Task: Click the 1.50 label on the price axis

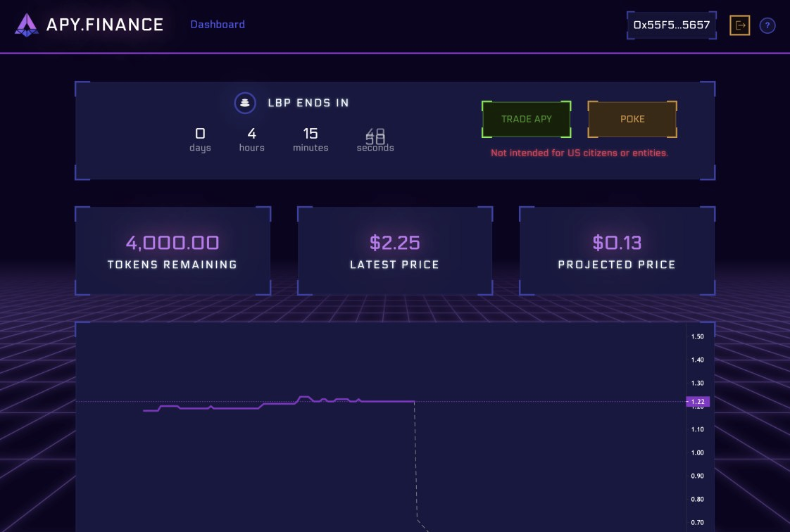Action: 697,336
